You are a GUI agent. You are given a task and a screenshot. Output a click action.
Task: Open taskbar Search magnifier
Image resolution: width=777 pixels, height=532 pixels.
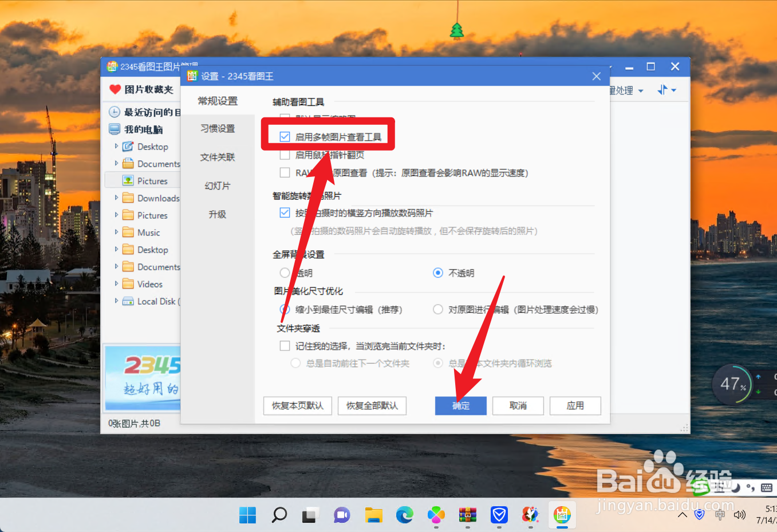pyautogui.click(x=279, y=515)
